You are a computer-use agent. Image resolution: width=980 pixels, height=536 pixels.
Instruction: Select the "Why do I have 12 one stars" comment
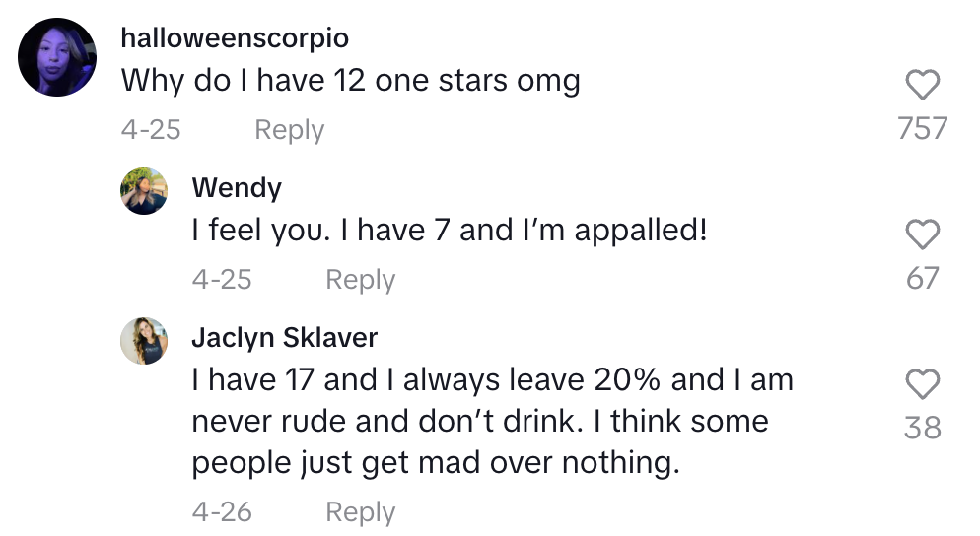click(350, 81)
